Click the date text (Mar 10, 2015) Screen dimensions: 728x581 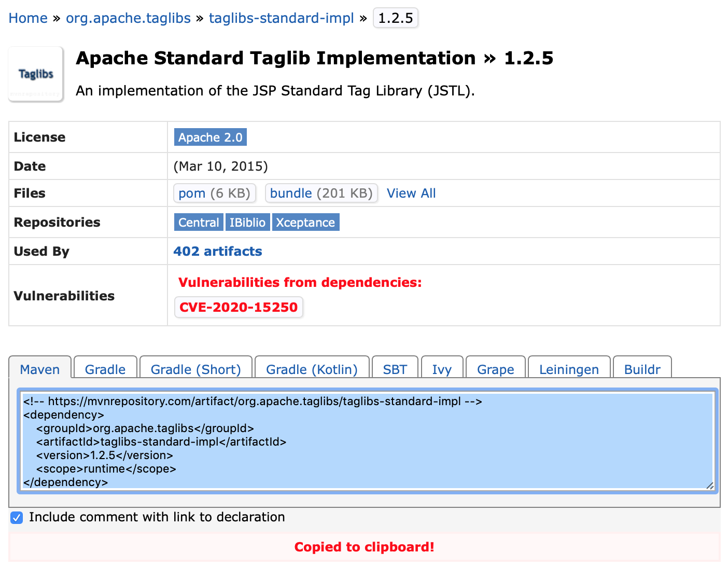221,167
